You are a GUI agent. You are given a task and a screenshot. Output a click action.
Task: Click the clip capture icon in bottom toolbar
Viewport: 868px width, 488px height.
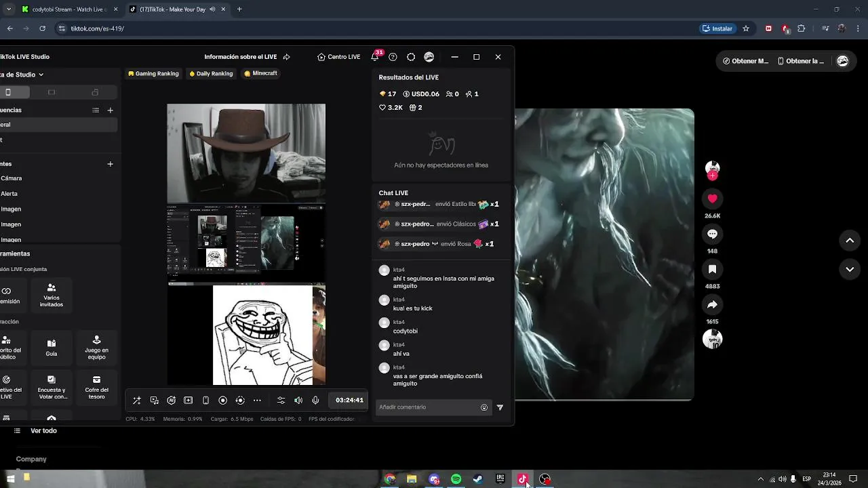tap(239, 401)
